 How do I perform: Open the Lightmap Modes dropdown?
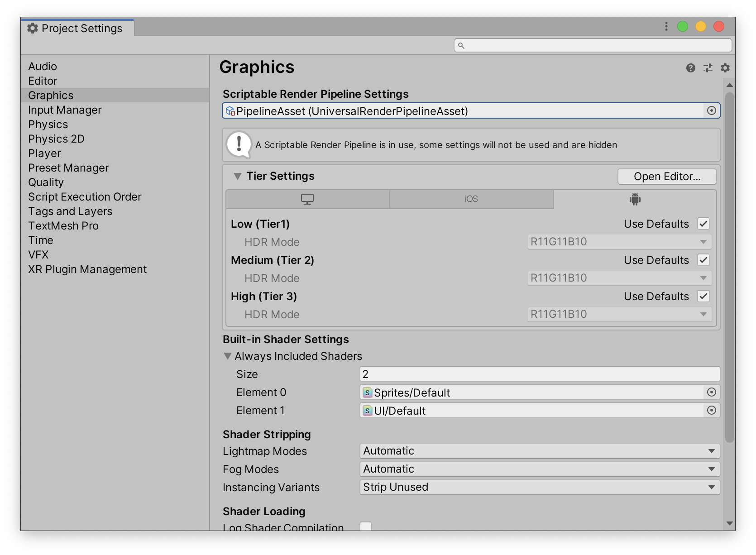[x=540, y=451]
